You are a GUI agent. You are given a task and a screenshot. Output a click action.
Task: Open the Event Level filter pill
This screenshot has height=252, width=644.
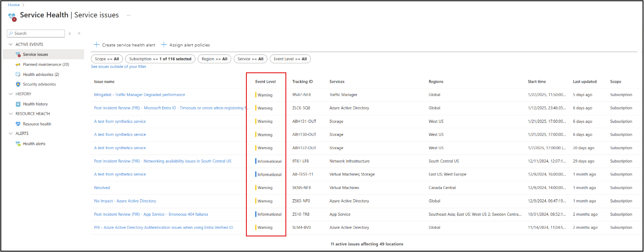coord(290,59)
